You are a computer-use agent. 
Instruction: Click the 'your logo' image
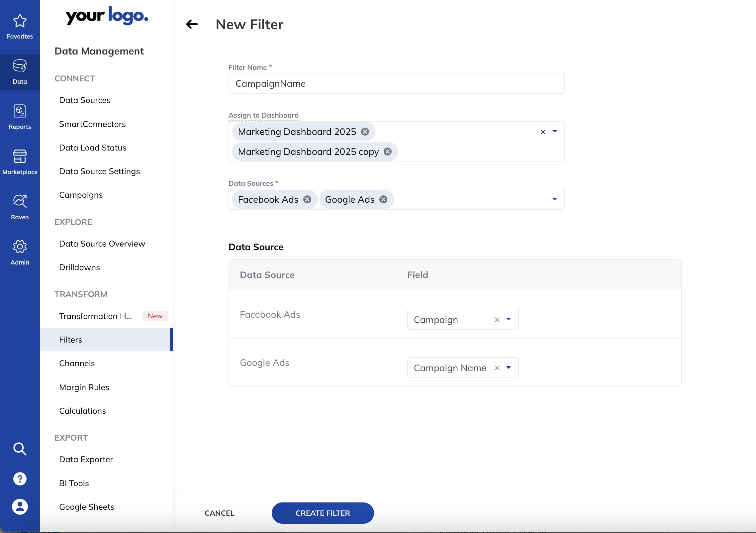tap(107, 16)
